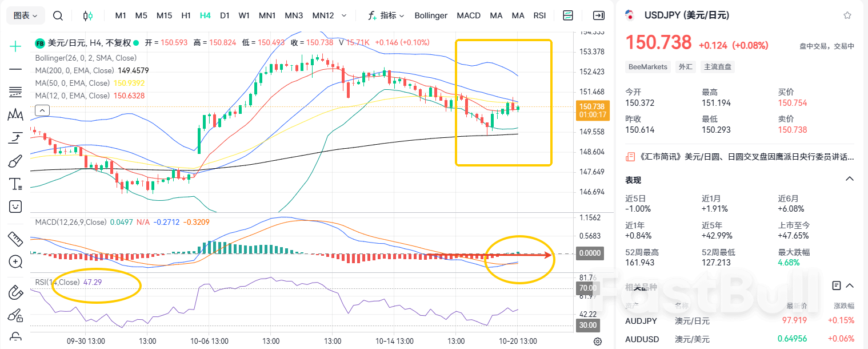The width and height of the screenshot is (868, 349).
Task: Click the Bollinger indicator button
Action: tap(431, 15)
